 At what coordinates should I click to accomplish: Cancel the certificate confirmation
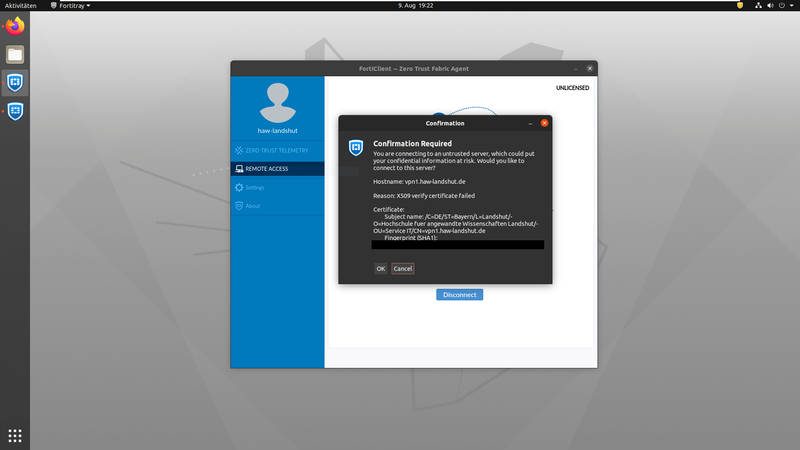pos(403,268)
